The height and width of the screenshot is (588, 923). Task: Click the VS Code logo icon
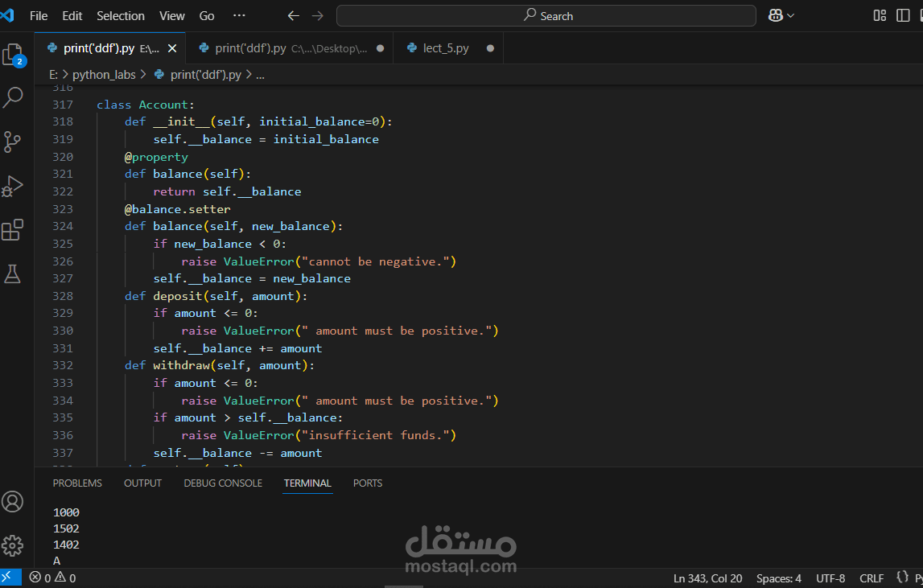click(x=7, y=15)
